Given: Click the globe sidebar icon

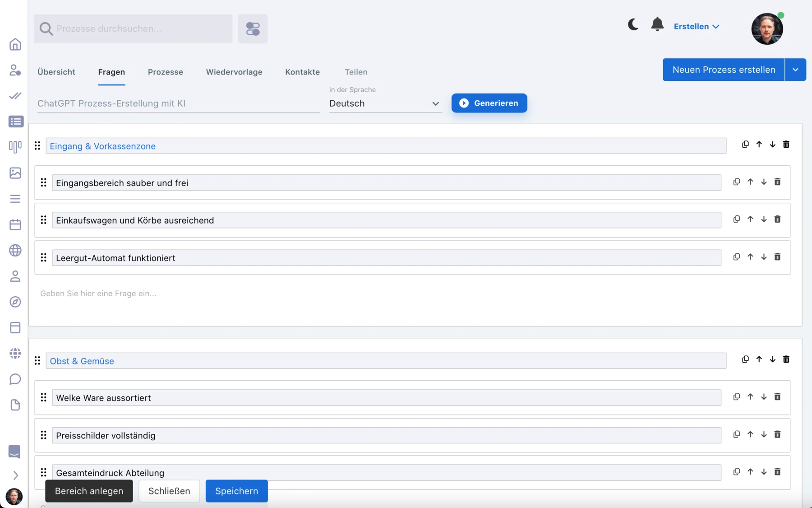Looking at the screenshot, I should [x=15, y=250].
